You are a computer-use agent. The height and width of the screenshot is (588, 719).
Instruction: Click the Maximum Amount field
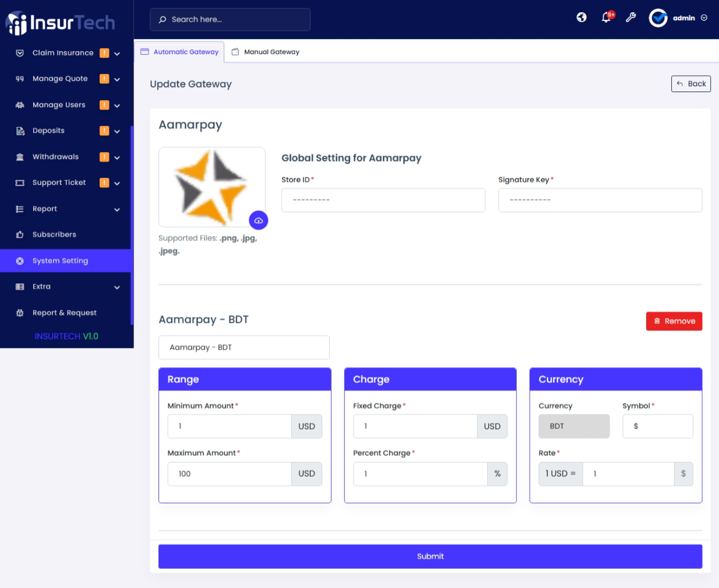230,474
